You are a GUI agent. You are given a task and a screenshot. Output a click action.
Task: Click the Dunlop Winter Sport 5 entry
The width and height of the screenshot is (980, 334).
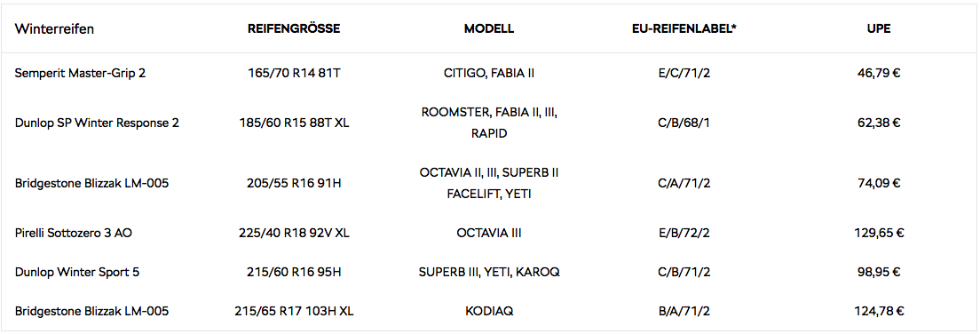[x=82, y=272]
